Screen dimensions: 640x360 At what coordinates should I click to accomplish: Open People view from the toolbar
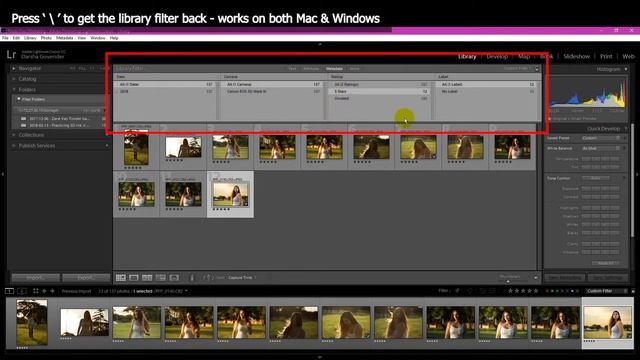pos(174,278)
